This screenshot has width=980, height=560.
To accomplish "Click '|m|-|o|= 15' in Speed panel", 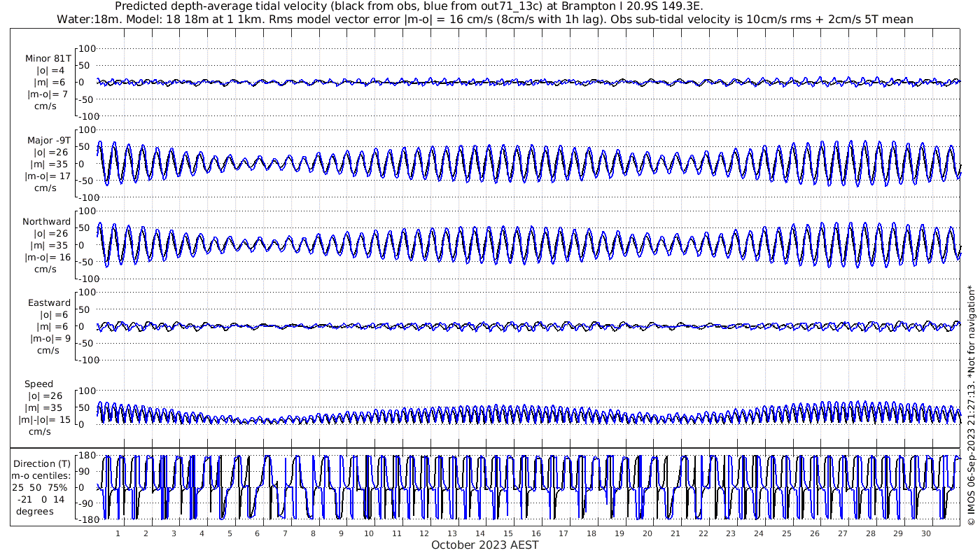I will tap(45, 420).
